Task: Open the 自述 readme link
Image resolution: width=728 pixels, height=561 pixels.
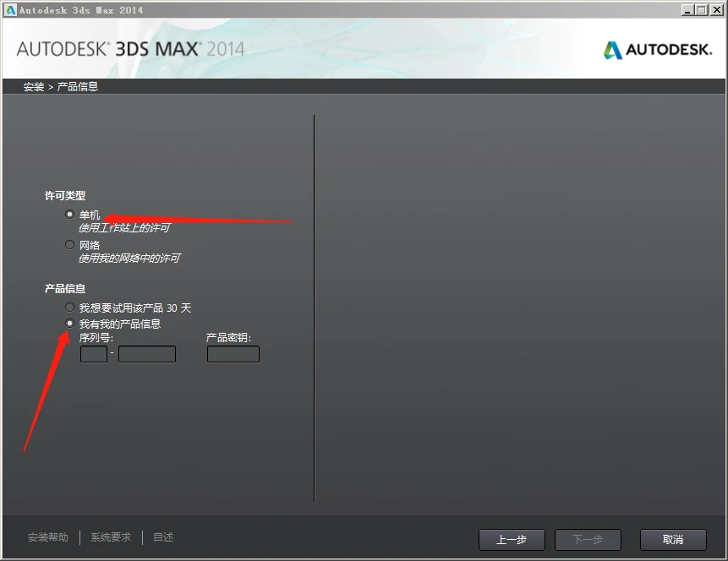Action: point(163,537)
